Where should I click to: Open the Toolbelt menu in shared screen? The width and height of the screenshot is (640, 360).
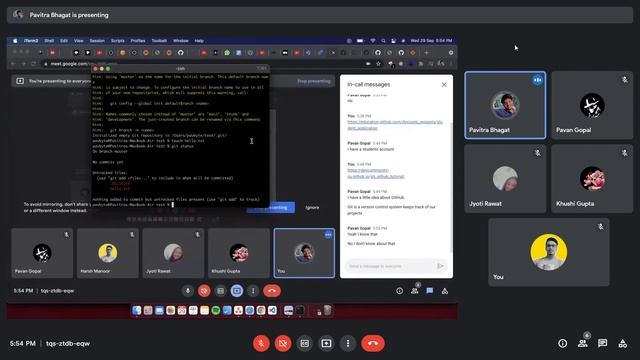(159, 41)
